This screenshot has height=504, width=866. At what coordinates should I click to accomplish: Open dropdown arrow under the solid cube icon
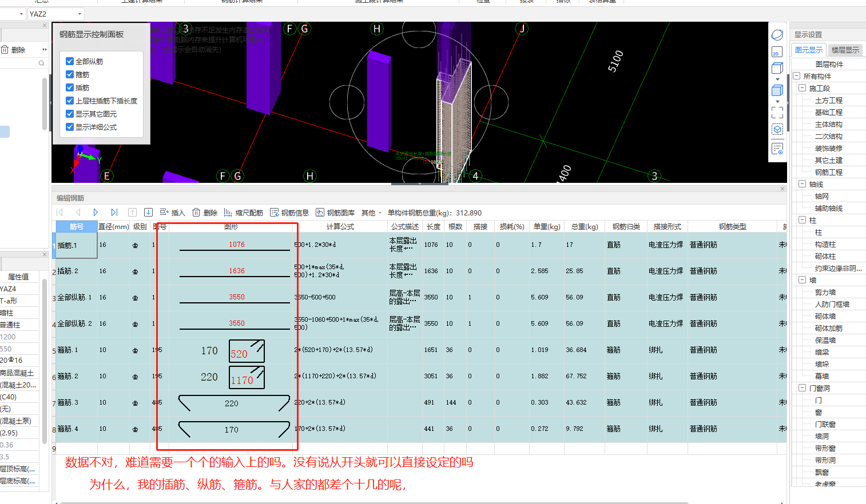[x=777, y=101]
